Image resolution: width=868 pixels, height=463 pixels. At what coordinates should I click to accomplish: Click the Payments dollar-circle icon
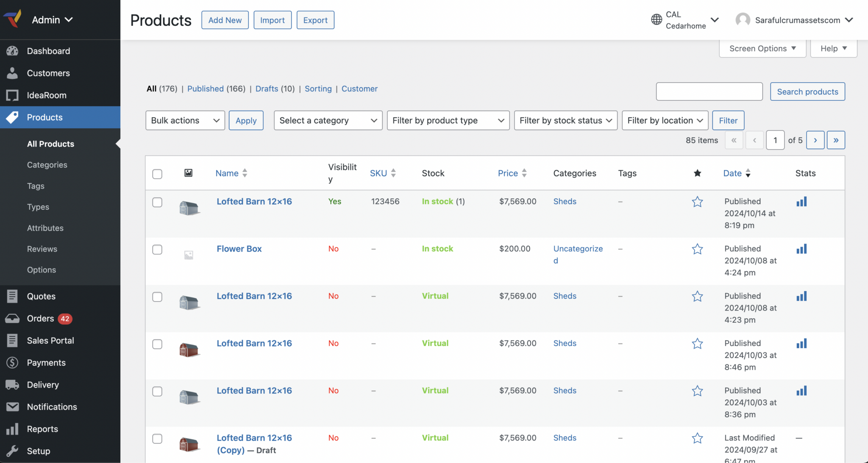click(12, 363)
